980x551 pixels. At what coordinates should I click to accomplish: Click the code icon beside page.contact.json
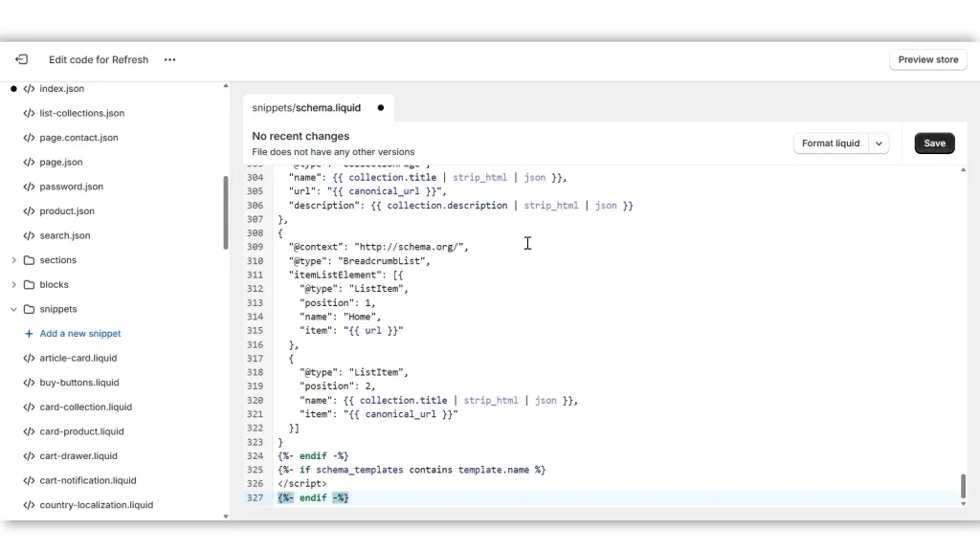(29, 138)
